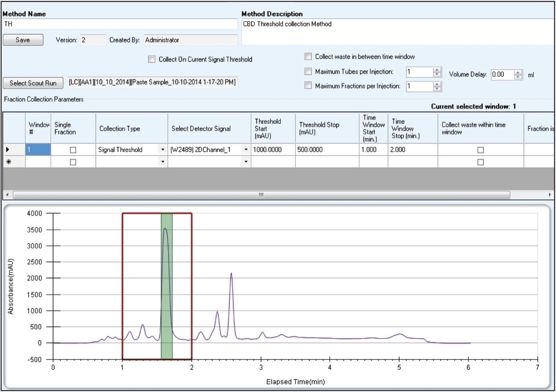
Task: Click the Select Scout Run button
Action: click(x=33, y=83)
